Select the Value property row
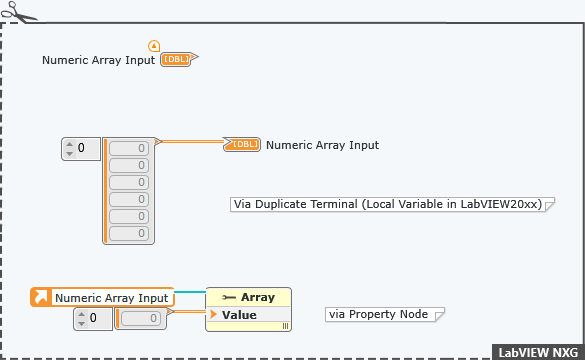 click(248, 315)
